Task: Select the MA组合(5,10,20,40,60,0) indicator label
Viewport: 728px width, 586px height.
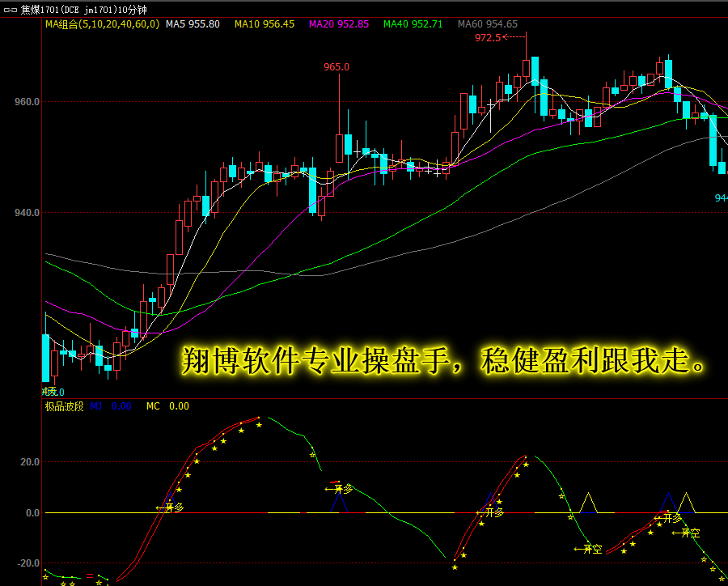Action: pyautogui.click(x=102, y=24)
